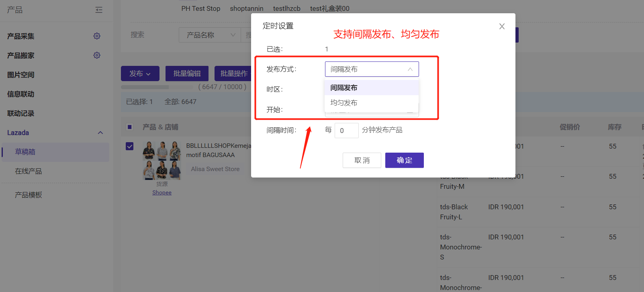644x292 pixels.
Task: Click the Alisa Sweet Store tag
Action: (x=215, y=169)
